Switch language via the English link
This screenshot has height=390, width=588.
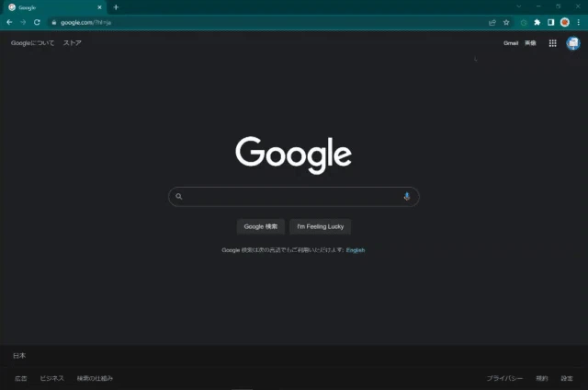pyautogui.click(x=356, y=250)
